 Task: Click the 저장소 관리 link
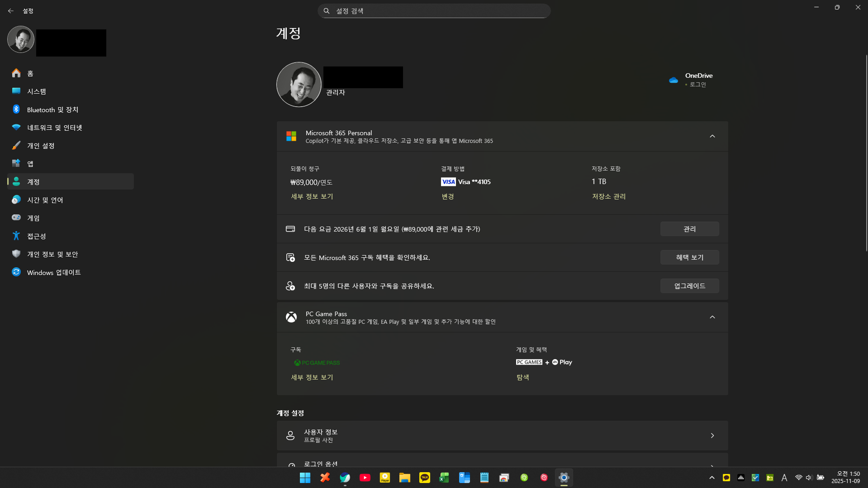click(609, 196)
